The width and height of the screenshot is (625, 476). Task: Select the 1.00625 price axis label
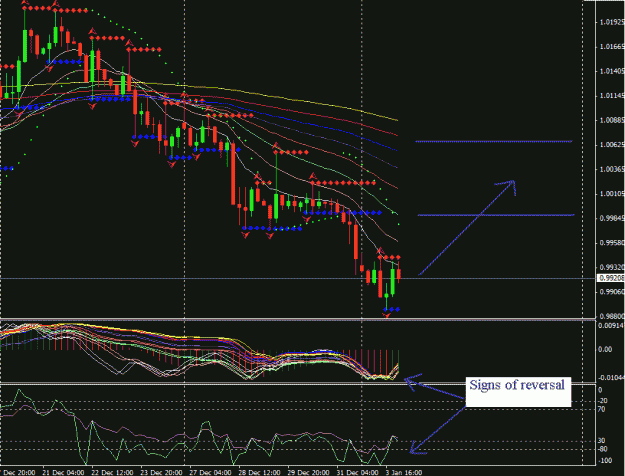pos(612,145)
